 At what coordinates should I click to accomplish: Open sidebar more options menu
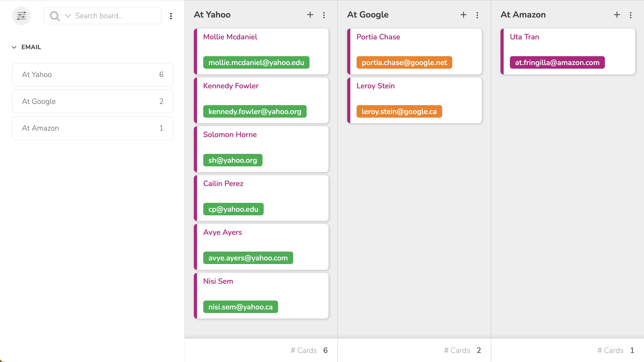(171, 16)
